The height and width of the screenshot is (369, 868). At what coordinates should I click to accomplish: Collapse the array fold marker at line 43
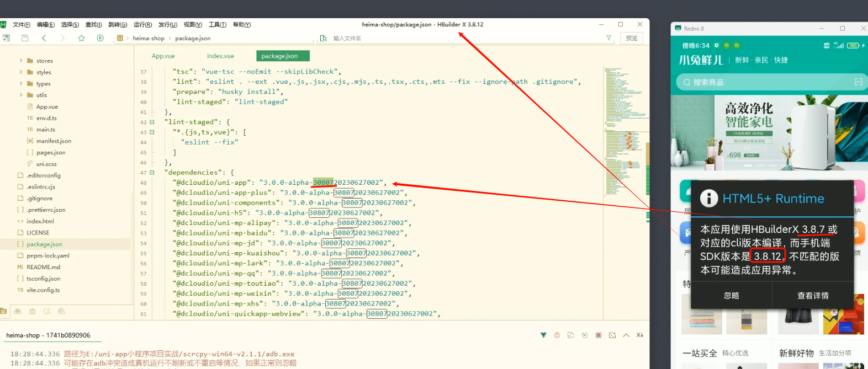pos(152,132)
